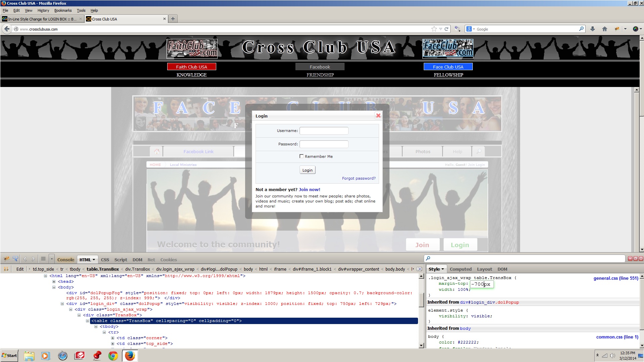The image size is (644, 362).
Task: Open the Computed side panel tab
Action: tap(461, 269)
